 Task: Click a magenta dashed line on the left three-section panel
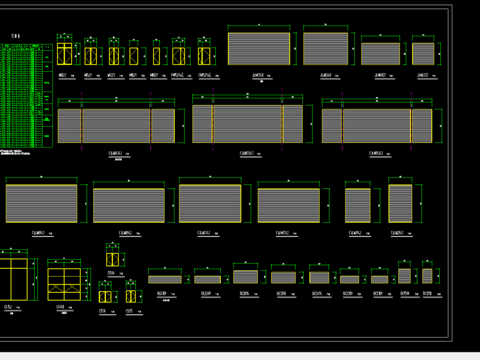click(x=82, y=122)
